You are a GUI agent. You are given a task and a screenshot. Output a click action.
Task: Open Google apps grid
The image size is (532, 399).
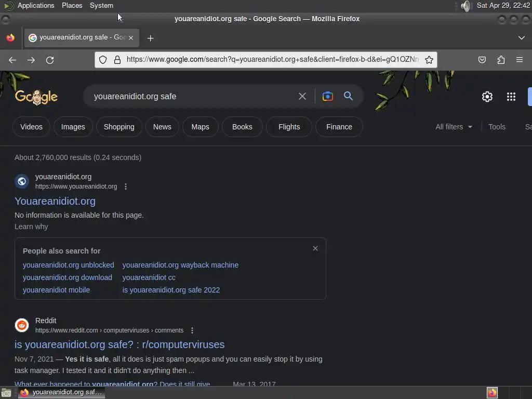coord(511,97)
